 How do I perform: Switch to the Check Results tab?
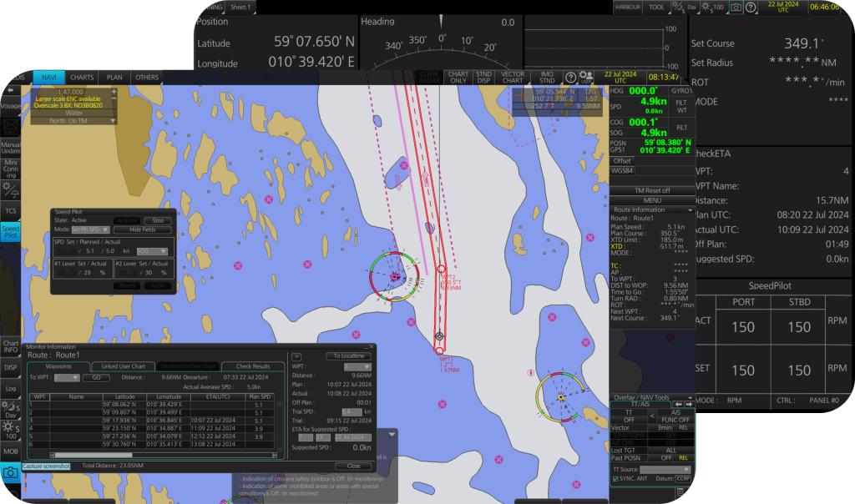click(x=253, y=366)
